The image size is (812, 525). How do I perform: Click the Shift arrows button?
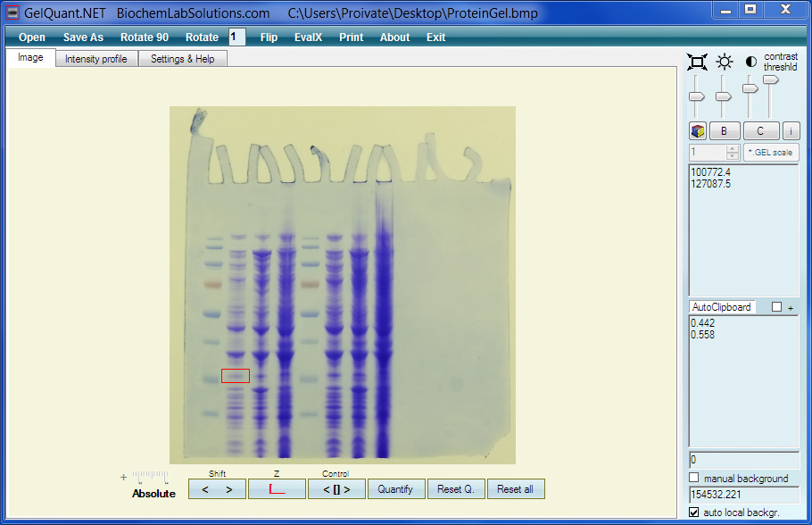(217, 489)
